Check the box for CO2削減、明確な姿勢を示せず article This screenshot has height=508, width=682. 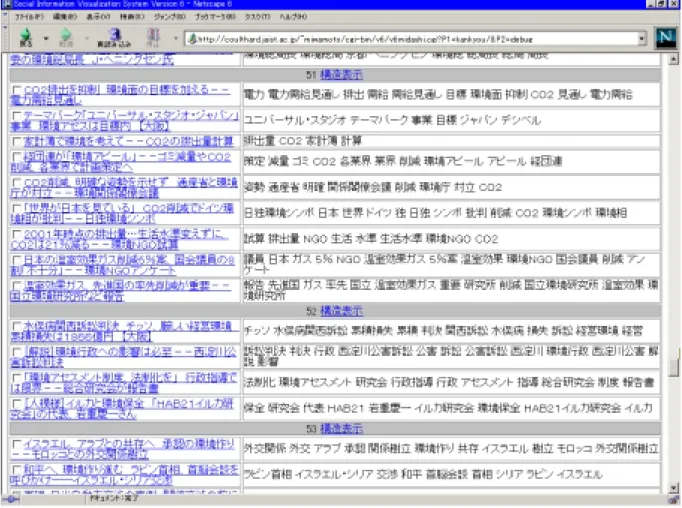coord(17,183)
